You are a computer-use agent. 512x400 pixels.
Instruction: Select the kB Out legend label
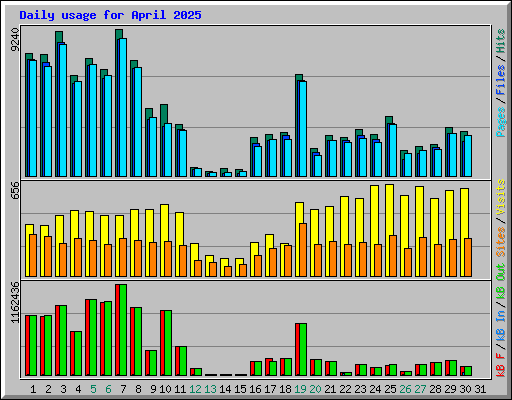tap(501, 281)
